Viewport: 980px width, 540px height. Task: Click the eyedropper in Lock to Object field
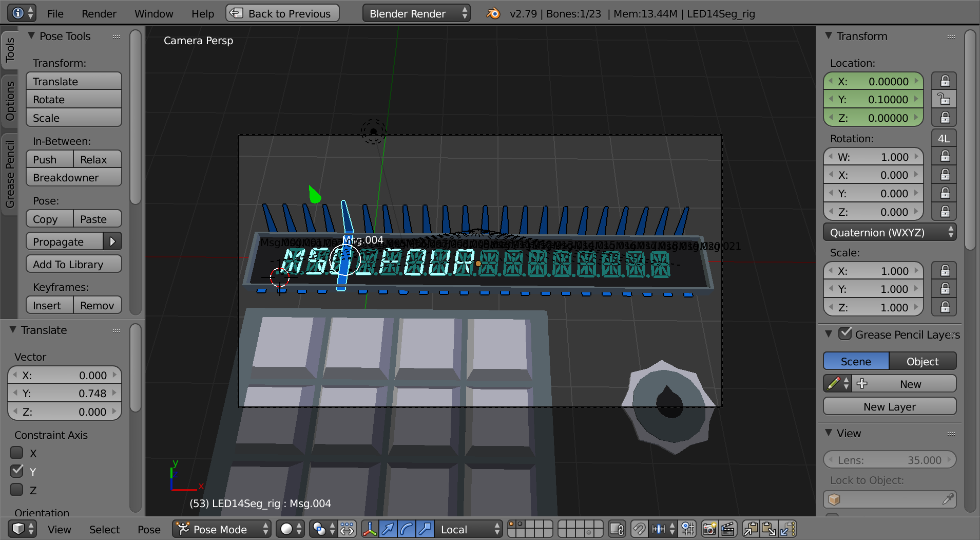pyautogui.click(x=948, y=499)
